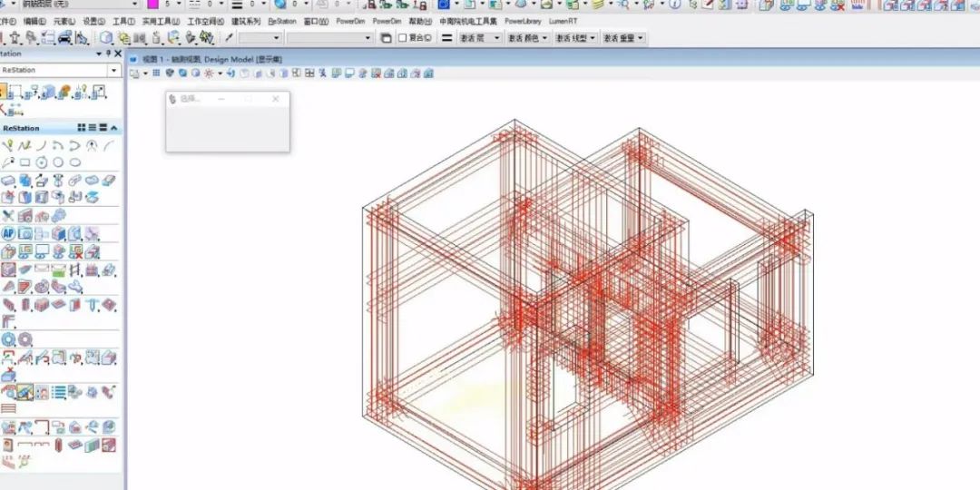
Task: Switch ReStation task panel to icon grid view
Action: pos(82,128)
